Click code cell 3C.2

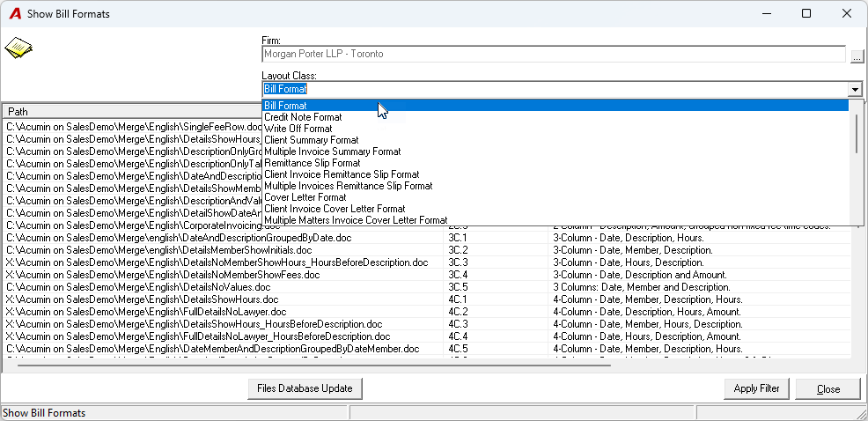[x=458, y=250]
